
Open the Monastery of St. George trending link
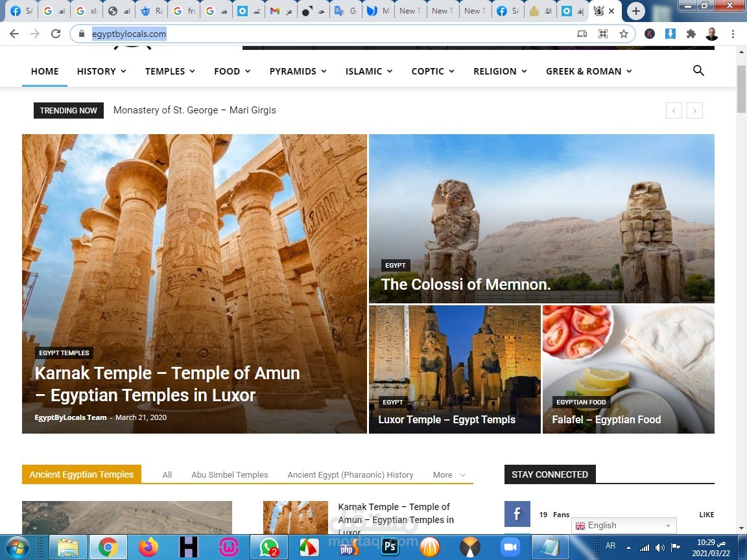[x=195, y=110]
